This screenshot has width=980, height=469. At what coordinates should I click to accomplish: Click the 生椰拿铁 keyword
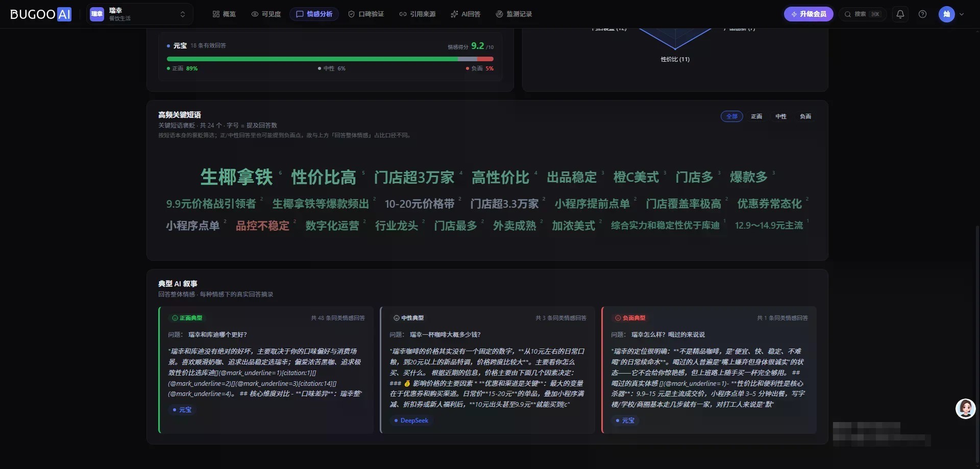click(236, 177)
